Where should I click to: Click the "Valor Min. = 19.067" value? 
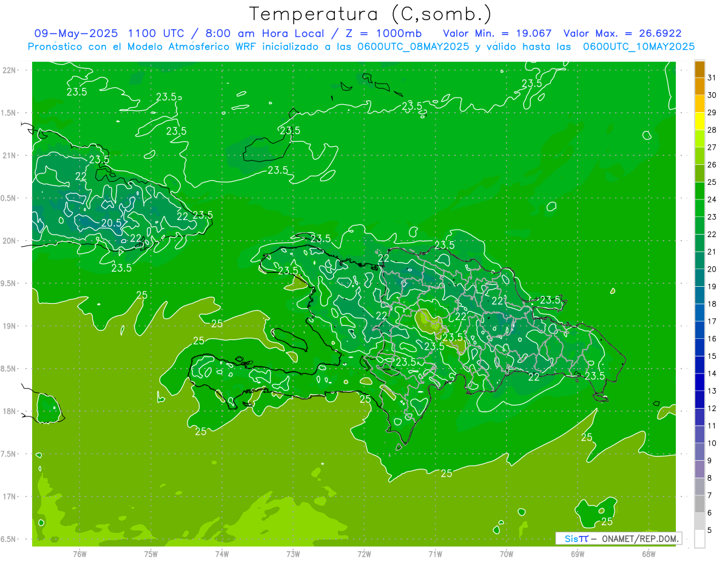(497, 33)
